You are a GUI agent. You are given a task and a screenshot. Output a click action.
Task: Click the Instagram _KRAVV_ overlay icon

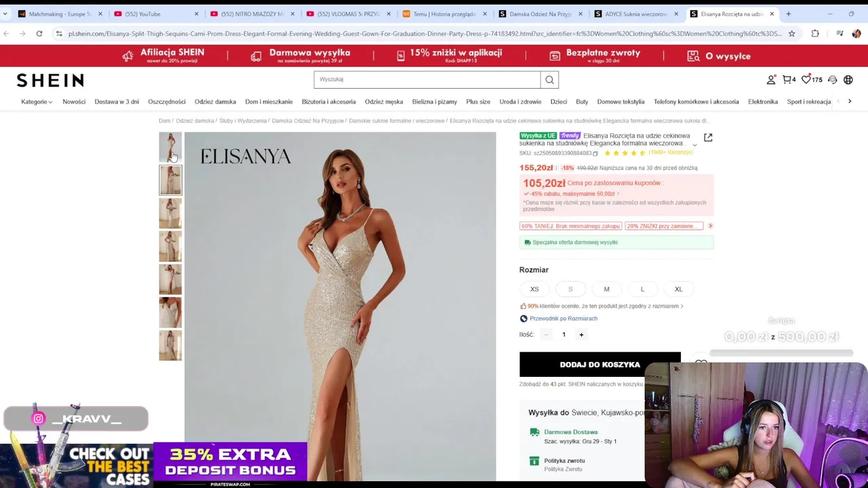(39, 419)
